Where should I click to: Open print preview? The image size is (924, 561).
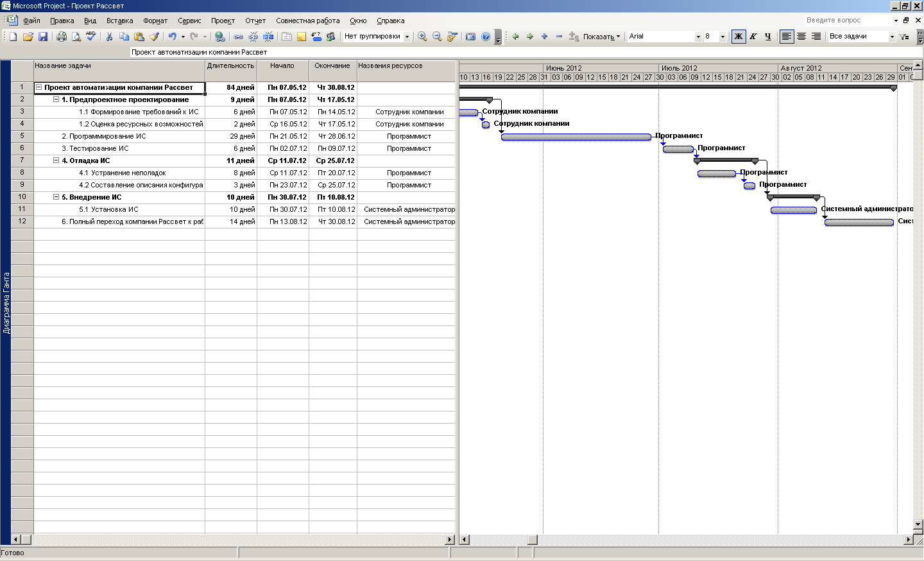click(76, 37)
